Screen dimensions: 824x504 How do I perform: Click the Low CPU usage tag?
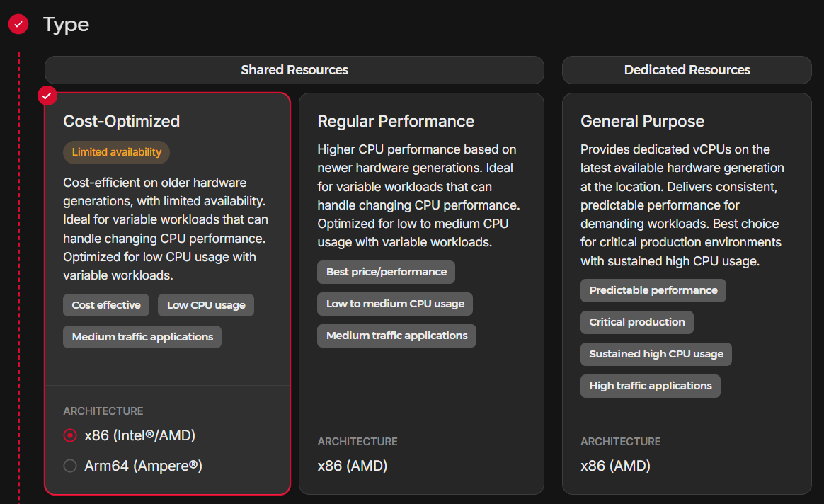[x=206, y=305]
